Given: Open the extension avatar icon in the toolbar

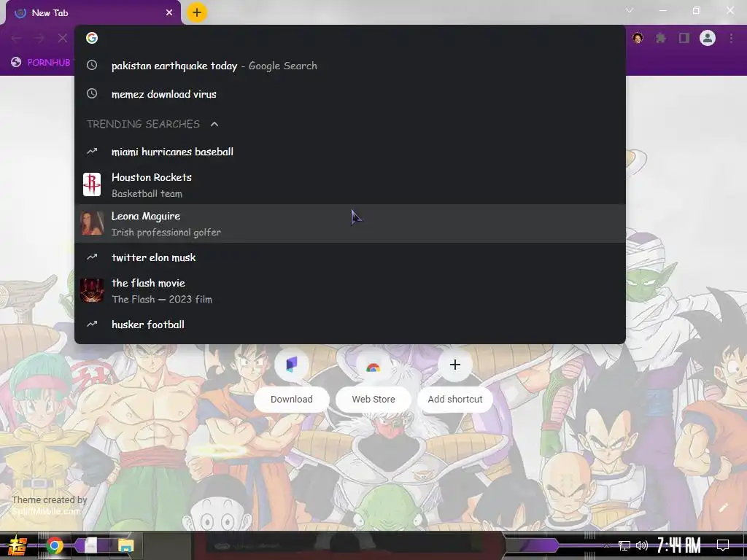Looking at the screenshot, I should click(x=638, y=38).
